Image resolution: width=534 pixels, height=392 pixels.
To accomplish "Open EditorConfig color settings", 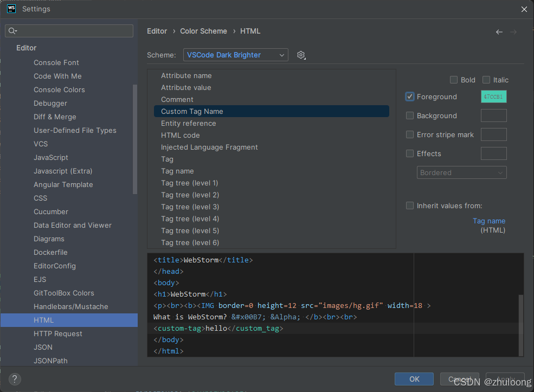I will tap(55, 266).
